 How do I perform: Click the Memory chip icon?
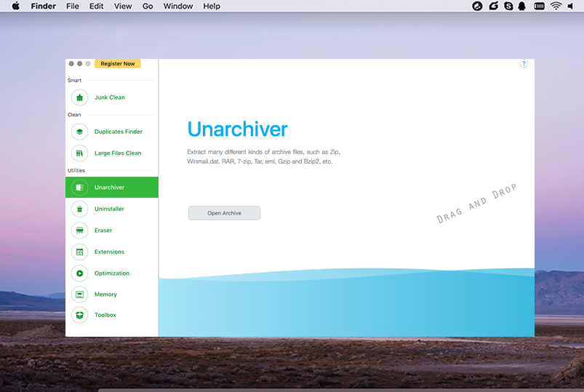(80, 295)
